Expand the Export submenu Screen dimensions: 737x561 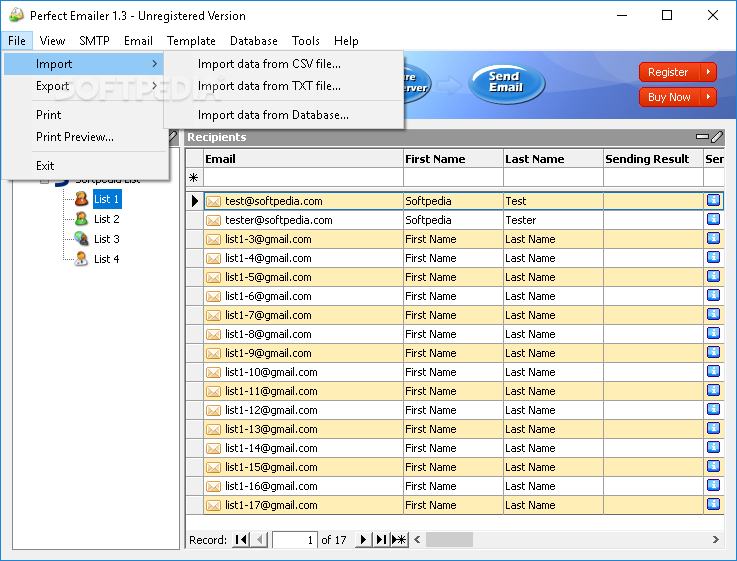coord(85,86)
